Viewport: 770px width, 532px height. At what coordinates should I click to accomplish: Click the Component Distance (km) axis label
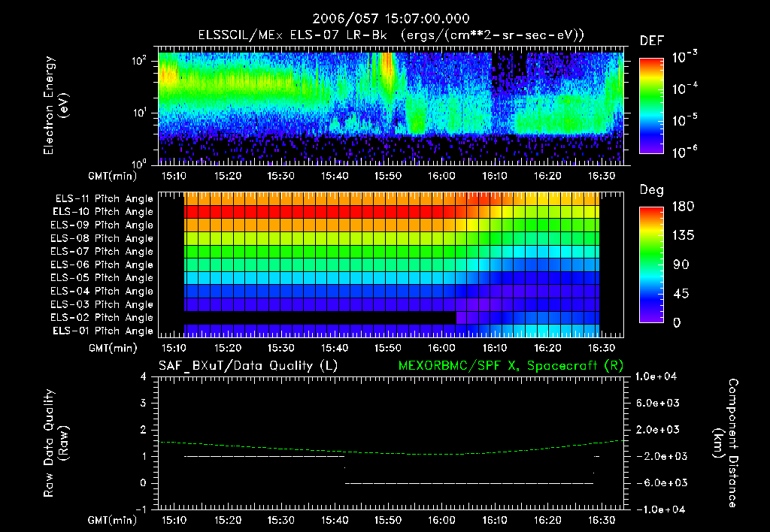coord(726,443)
